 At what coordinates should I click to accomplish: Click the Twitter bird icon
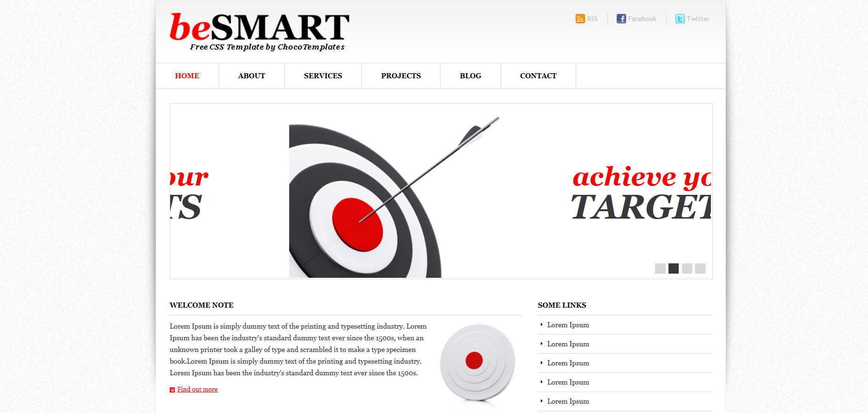point(680,19)
